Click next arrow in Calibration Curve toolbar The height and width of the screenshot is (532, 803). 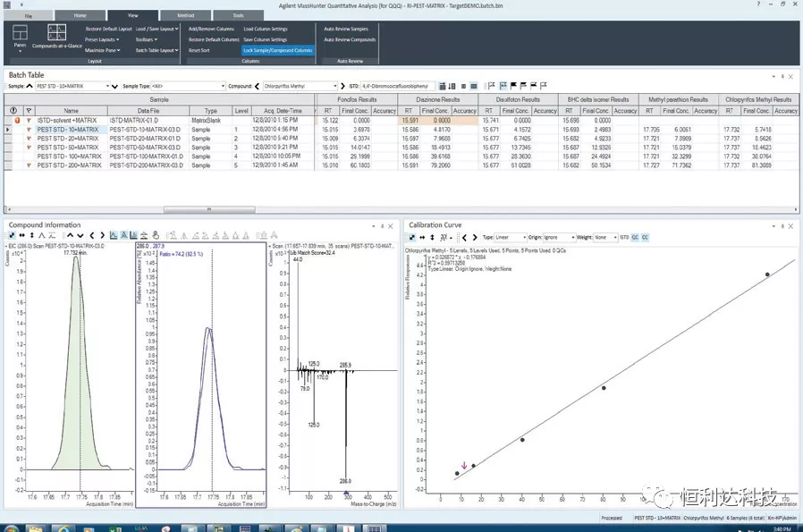[x=473, y=237]
